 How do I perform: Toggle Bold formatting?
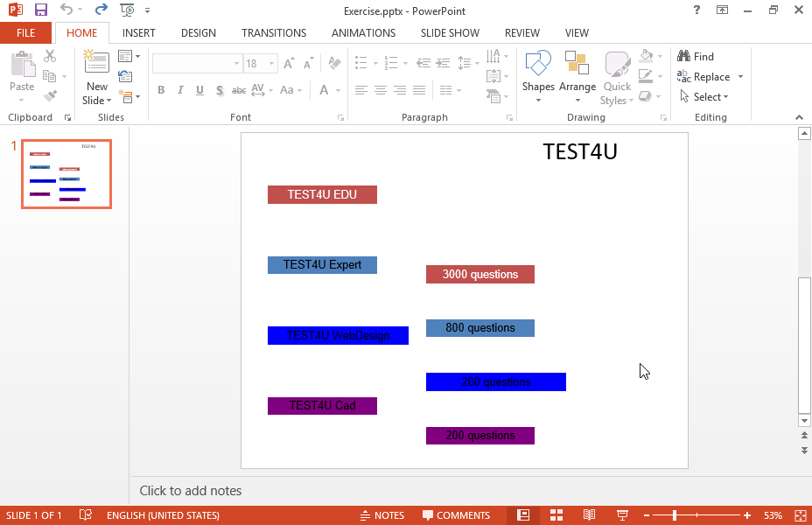coord(161,90)
